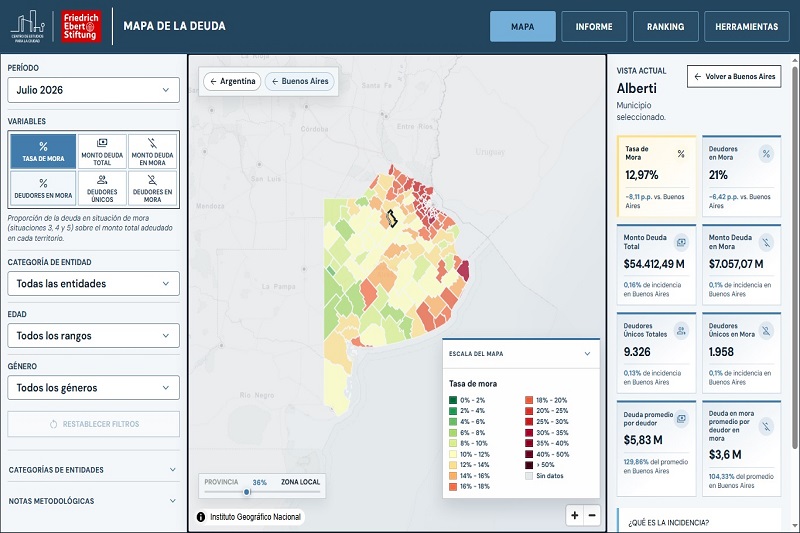Click percent icon on Tasa de Mora card

click(681, 154)
